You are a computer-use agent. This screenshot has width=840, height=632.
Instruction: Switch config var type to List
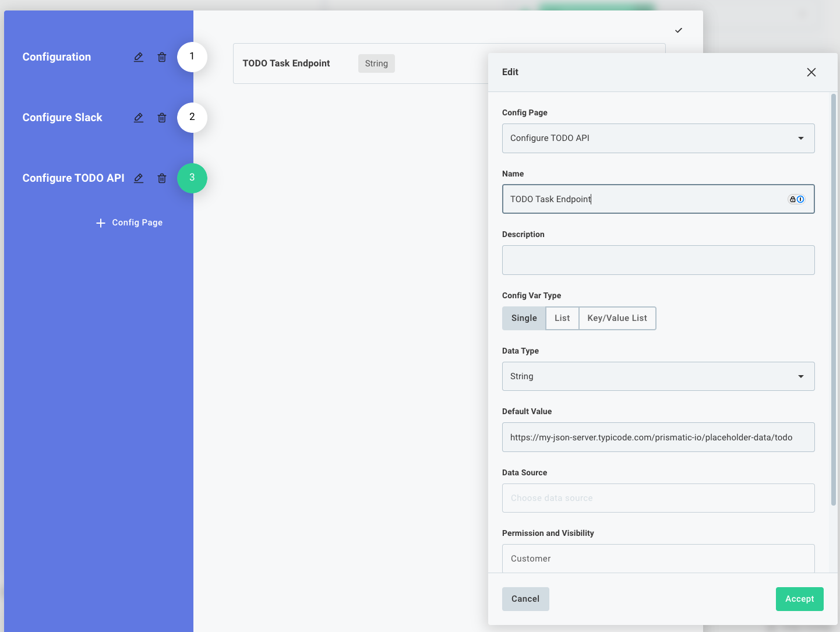click(x=562, y=318)
